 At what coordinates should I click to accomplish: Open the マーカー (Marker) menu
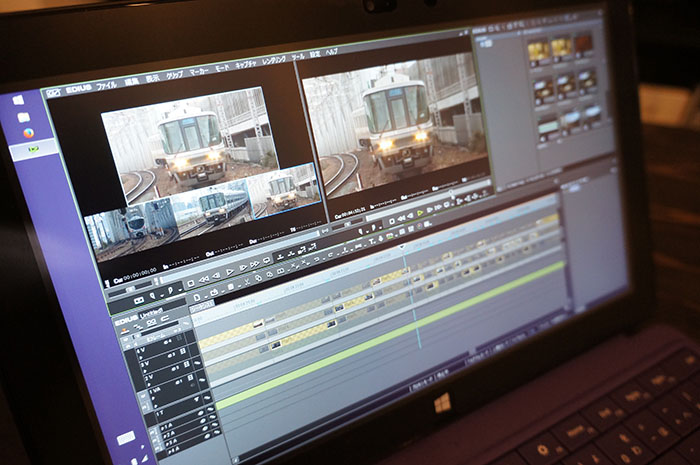click(199, 71)
